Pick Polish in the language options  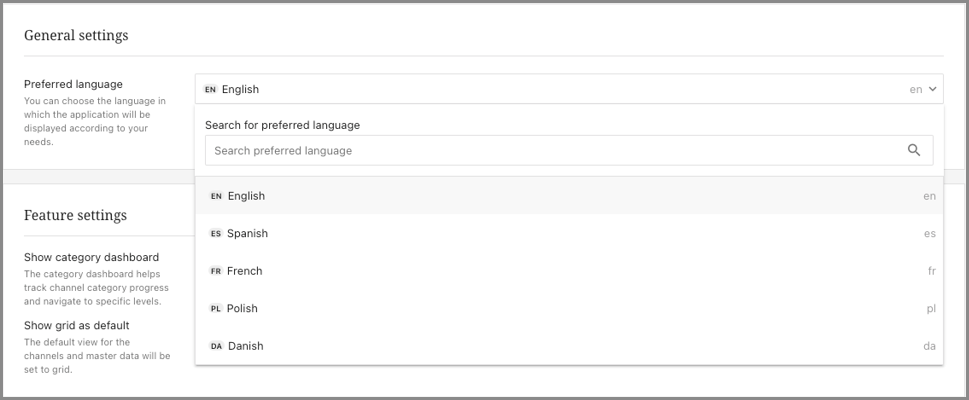pyautogui.click(x=242, y=309)
